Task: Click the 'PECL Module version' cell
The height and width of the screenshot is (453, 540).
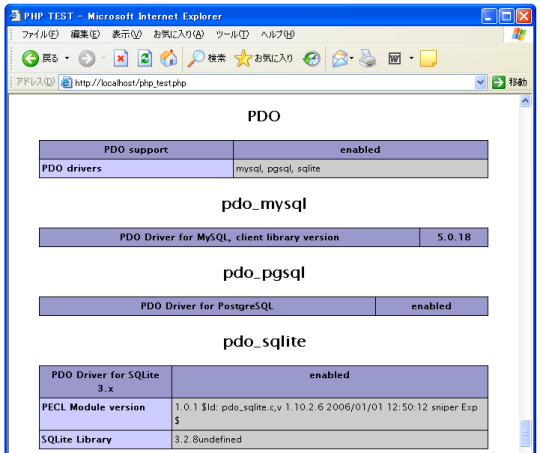Action: pos(105,414)
